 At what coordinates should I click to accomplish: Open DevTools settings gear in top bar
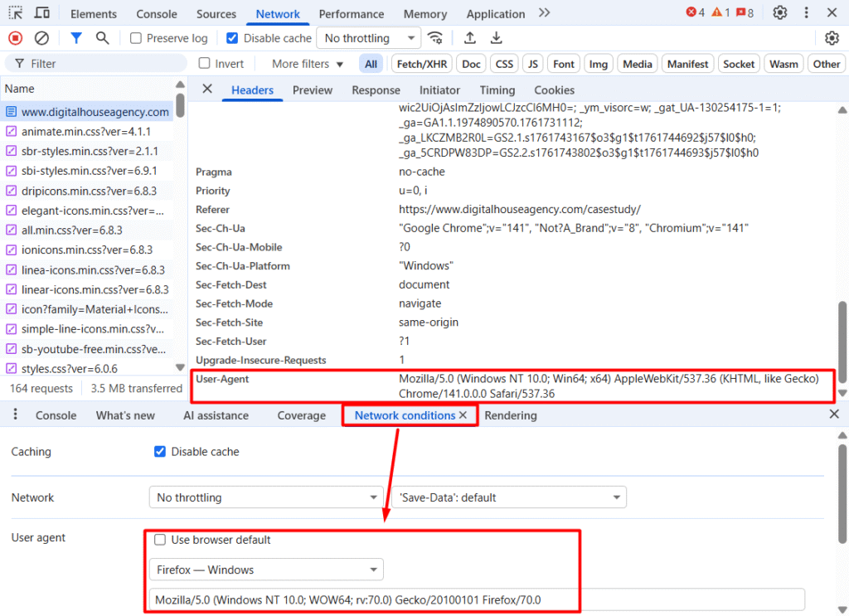tap(779, 13)
